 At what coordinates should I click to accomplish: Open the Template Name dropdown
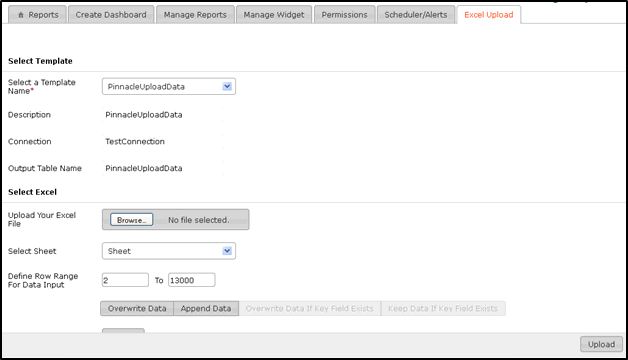(x=169, y=86)
